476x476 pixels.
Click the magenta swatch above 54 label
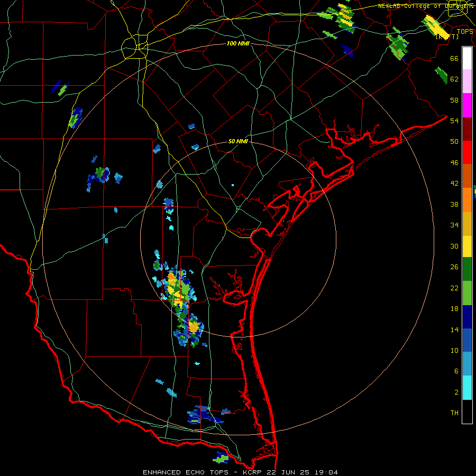click(467, 105)
